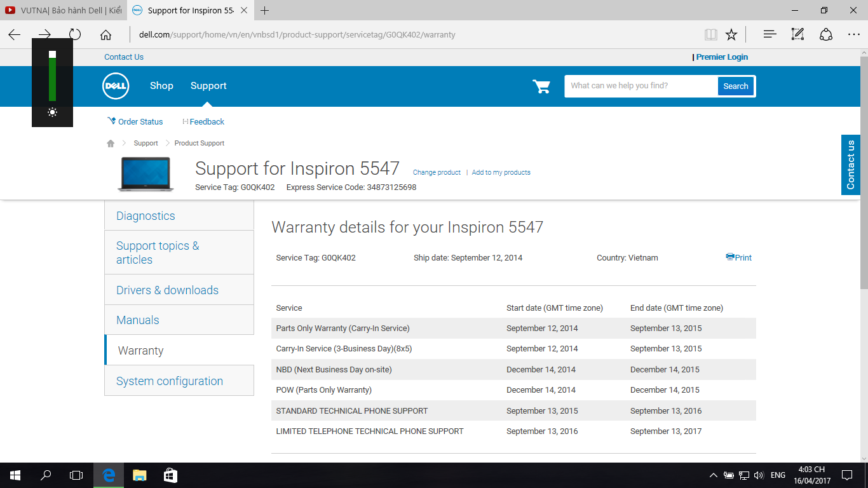This screenshot has width=868, height=488.
Task: Open the Manuals section
Action: (x=179, y=320)
